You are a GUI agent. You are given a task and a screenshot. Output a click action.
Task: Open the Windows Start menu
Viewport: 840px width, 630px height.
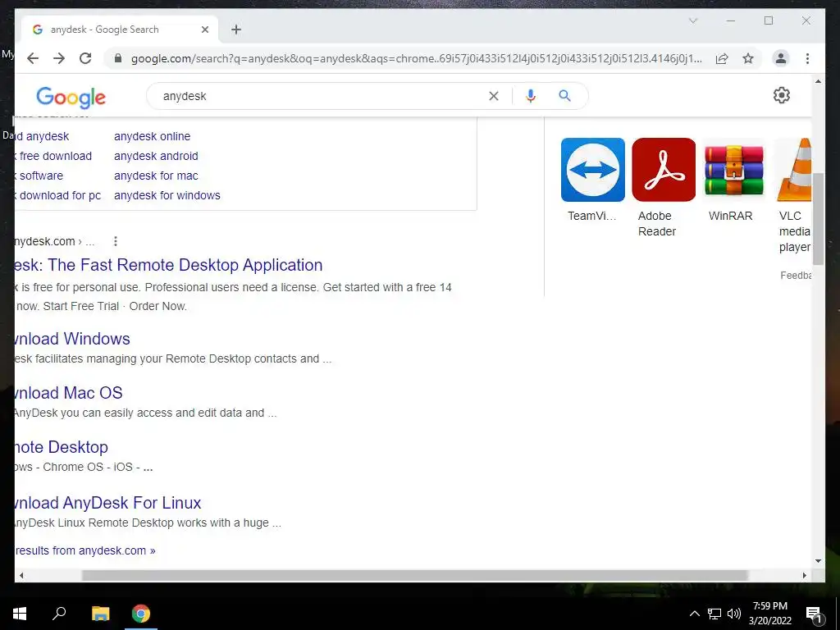pyautogui.click(x=20, y=614)
